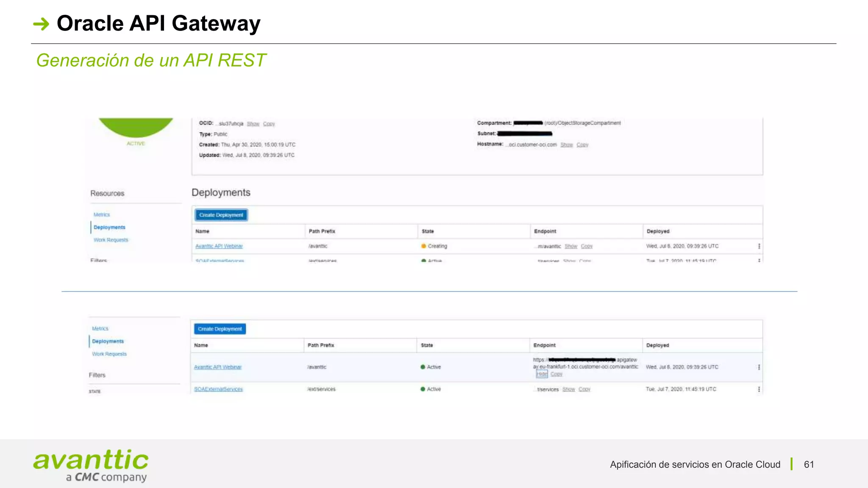Hide the revealed Avanttic endpoint URL
This screenshot has width=868, height=488.
click(542, 374)
